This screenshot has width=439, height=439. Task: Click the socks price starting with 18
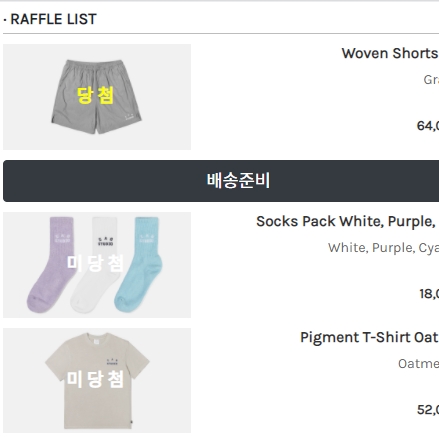(429, 294)
